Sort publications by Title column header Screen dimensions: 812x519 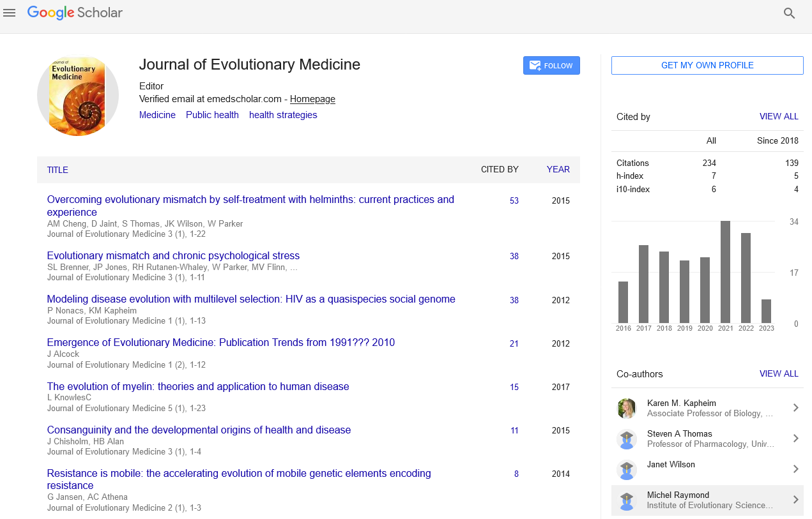click(x=57, y=170)
